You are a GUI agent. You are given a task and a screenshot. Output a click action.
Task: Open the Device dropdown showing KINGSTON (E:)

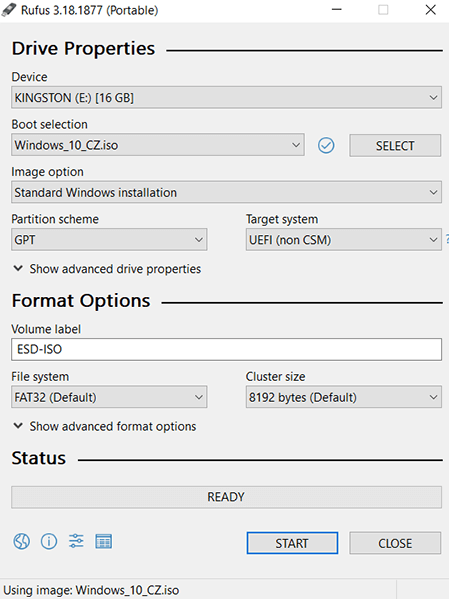(226, 98)
